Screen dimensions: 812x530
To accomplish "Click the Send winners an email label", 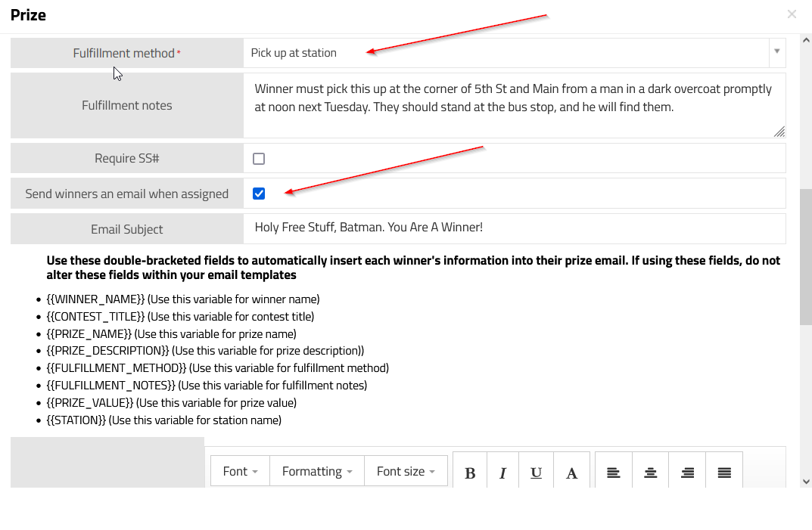I will click(x=127, y=194).
